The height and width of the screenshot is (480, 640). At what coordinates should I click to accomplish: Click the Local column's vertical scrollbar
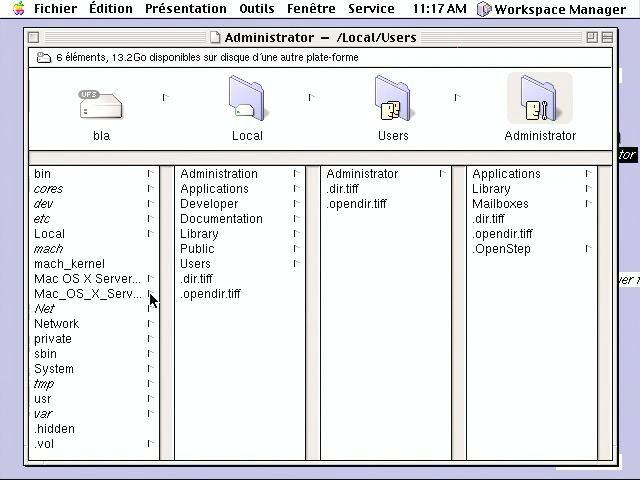click(x=313, y=313)
